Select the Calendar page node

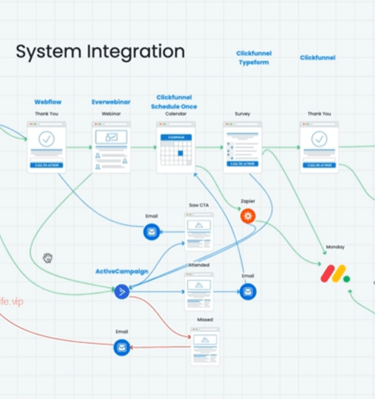click(x=176, y=147)
